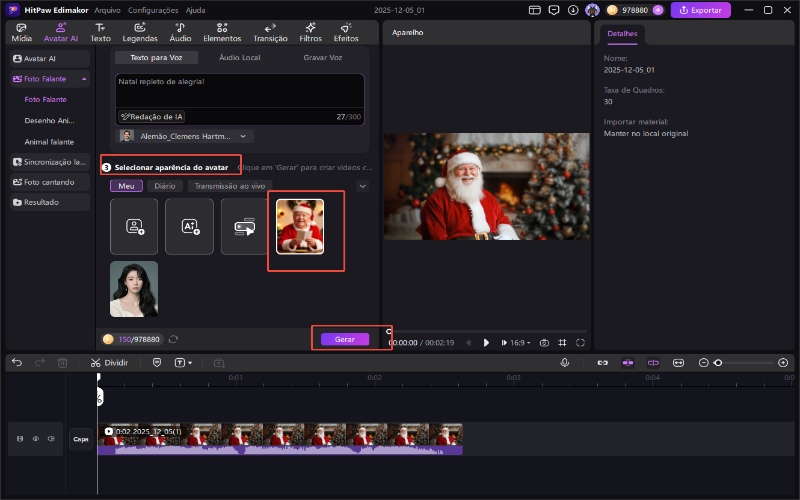Click the layout switch icon in title bar

point(535,10)
